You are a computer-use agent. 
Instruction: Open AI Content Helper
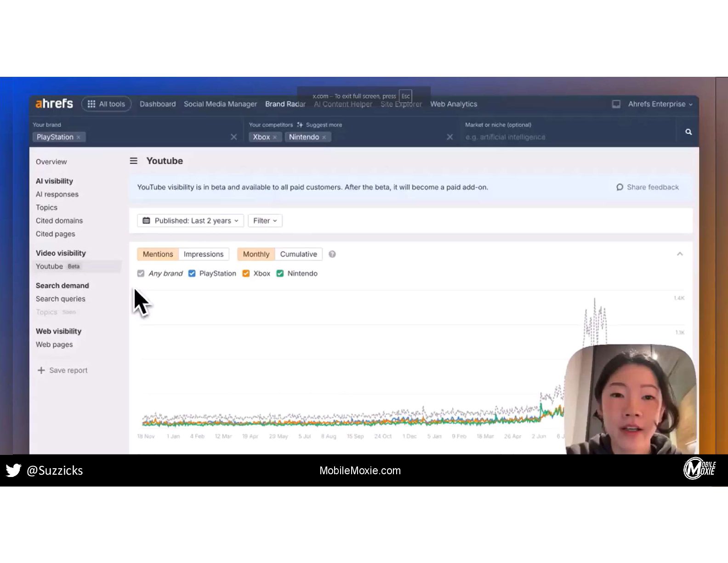point(343,104)
